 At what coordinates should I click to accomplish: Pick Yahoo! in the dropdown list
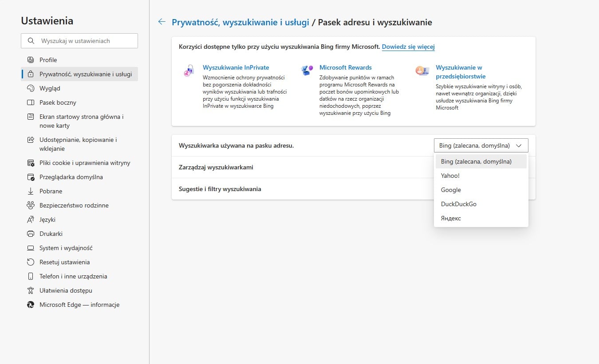click(450, 176)
